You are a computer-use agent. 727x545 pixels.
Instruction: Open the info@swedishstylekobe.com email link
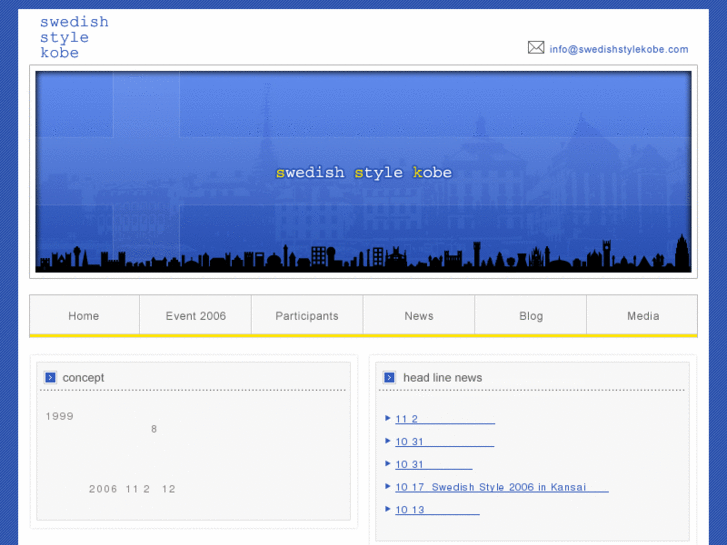tap(619, 49)
